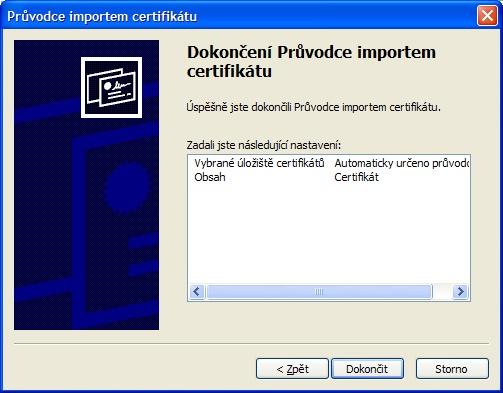The height and width of the screenshot is (393, 503).
Task: Click the scrollbar right arrow
Action: tap(460, 292)
